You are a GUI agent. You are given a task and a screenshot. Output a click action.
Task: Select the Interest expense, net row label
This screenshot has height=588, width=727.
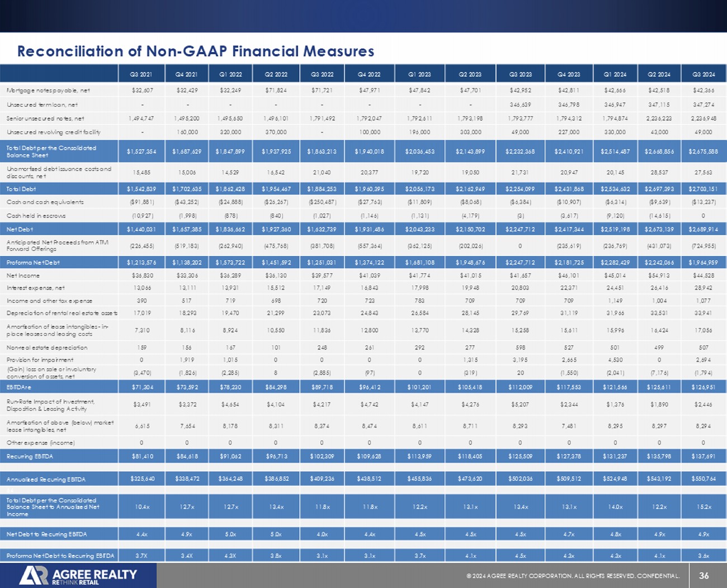click(36, 288)
